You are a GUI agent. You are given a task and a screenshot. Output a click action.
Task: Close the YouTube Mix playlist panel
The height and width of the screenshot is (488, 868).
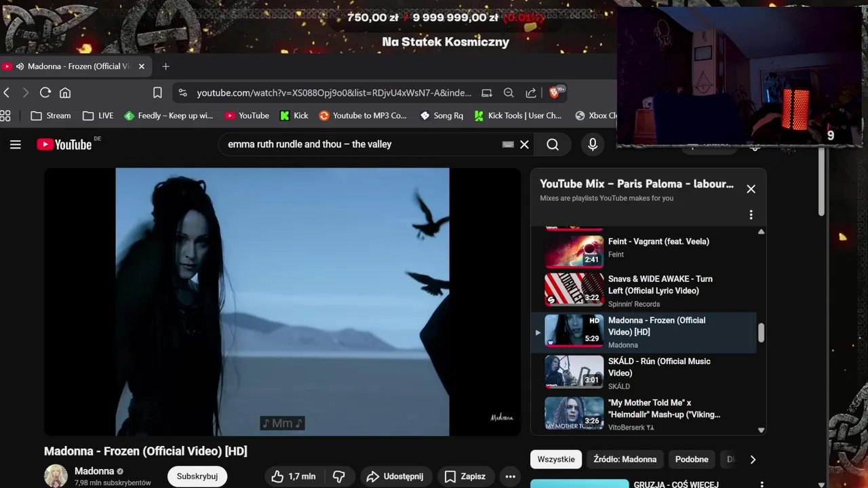tap(751, 189)
